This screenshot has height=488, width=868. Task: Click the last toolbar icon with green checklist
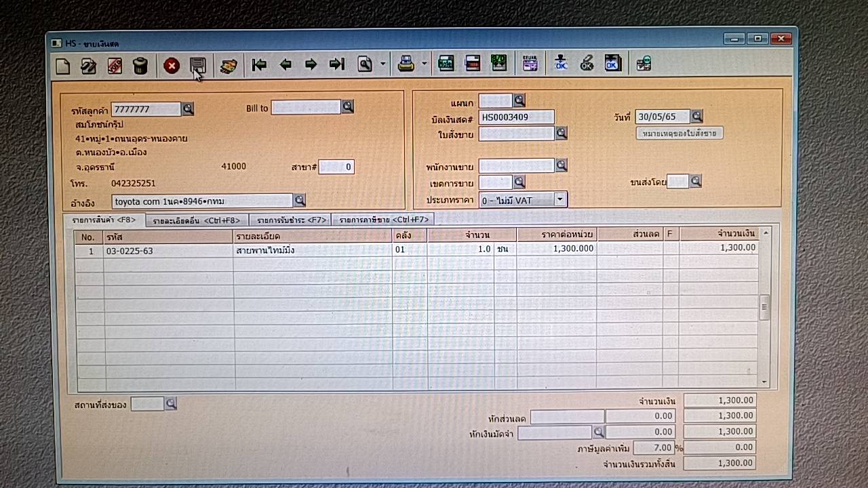click(x=644, y=64)
